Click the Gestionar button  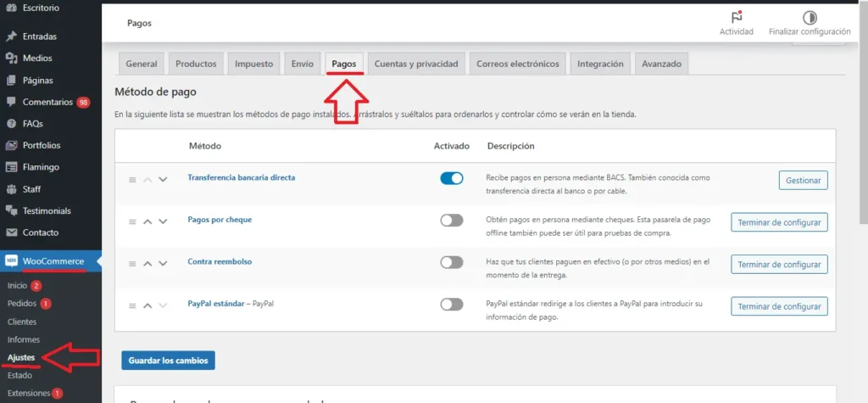pyautogui.click(x=804, y=180)
